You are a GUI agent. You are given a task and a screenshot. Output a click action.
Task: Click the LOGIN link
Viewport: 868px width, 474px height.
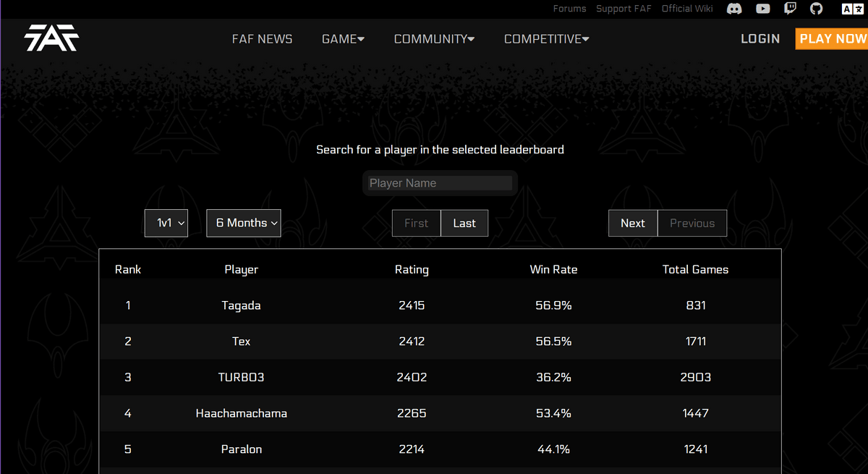pos(760,39)
